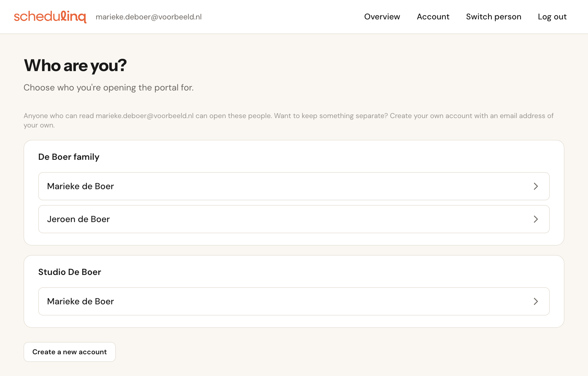Image resolution: width=588 pixels, height=376 pixels.
Task: Click the De Boer family heading
Action: pyautogui.click(x=69, y=157)
